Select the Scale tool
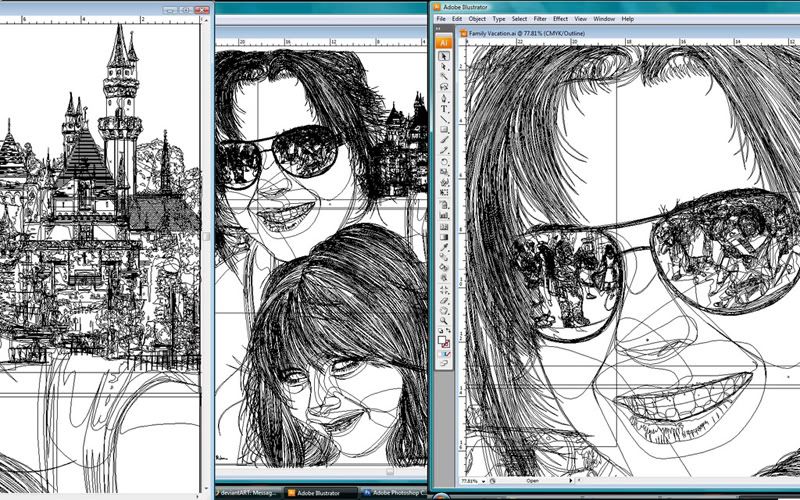The width and height of the screenshot is (800, 500). tap(443, 172)
